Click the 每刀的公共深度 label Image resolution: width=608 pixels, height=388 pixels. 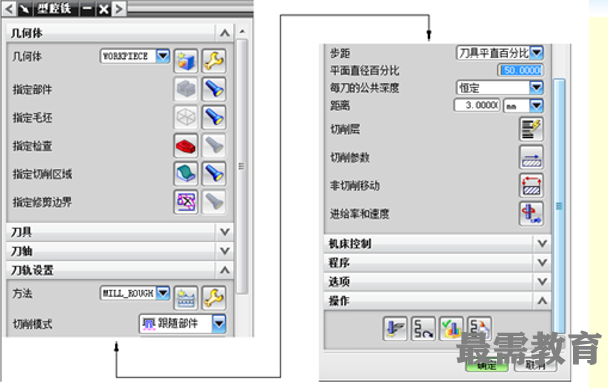click(364, 88)
